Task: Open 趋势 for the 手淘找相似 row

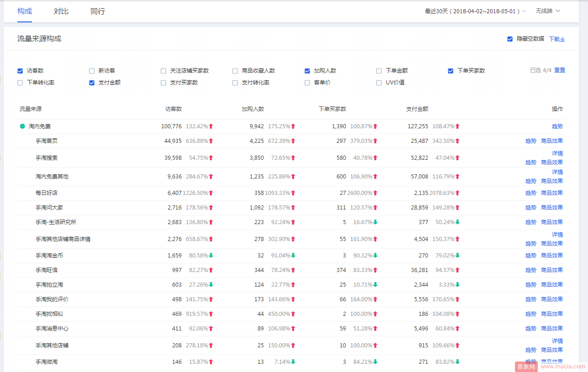Action: point(531,314)
